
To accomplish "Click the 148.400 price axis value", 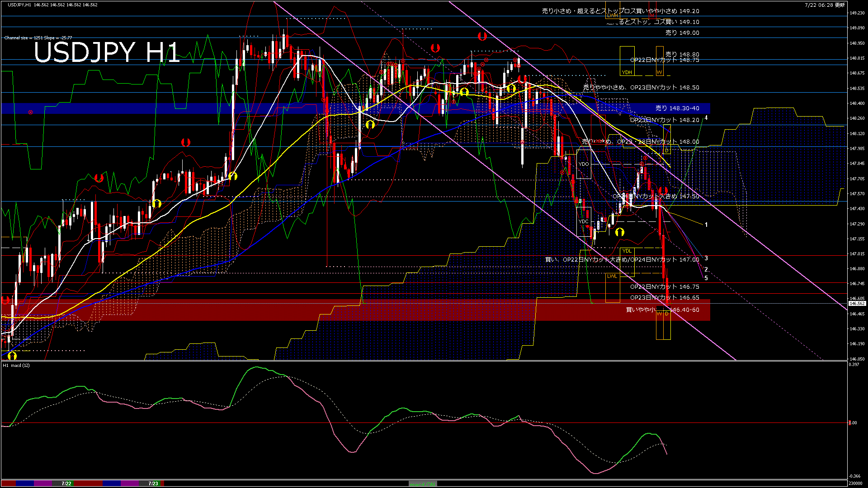I will click(x=857, y=103).
